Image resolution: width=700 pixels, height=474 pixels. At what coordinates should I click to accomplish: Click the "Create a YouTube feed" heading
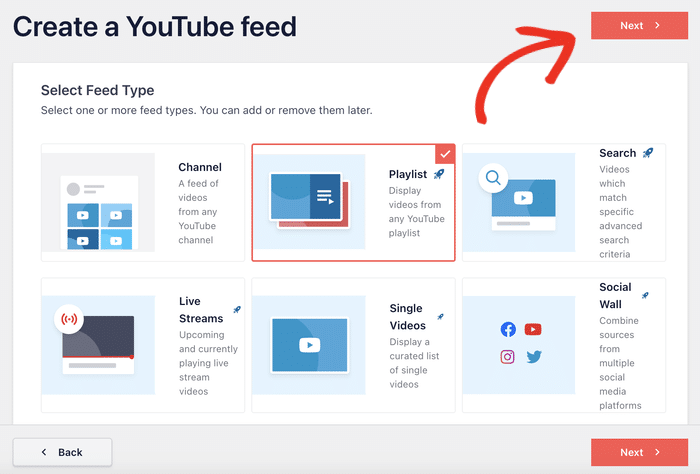pyautogui.click(x=154, y=26)
